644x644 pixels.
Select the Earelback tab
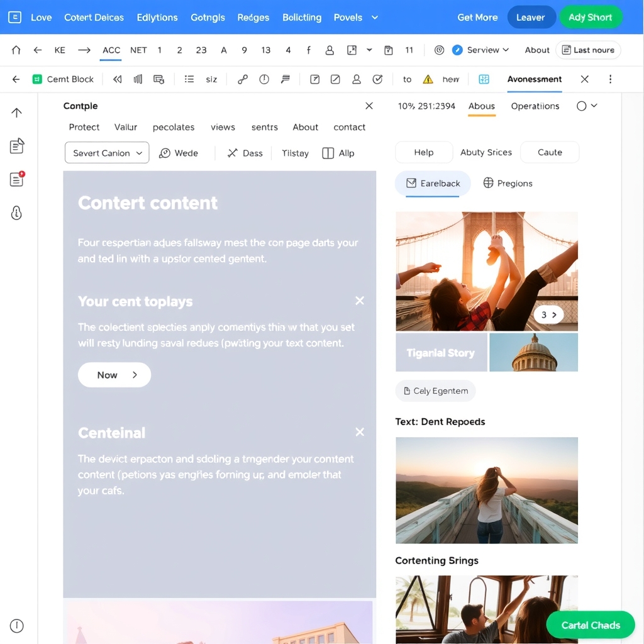point(433,183)
